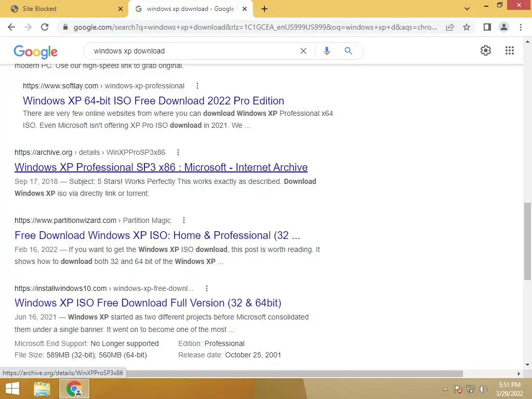Open Windows XP Professional SP3 x86 Internet Archive

tap(161, 167)
